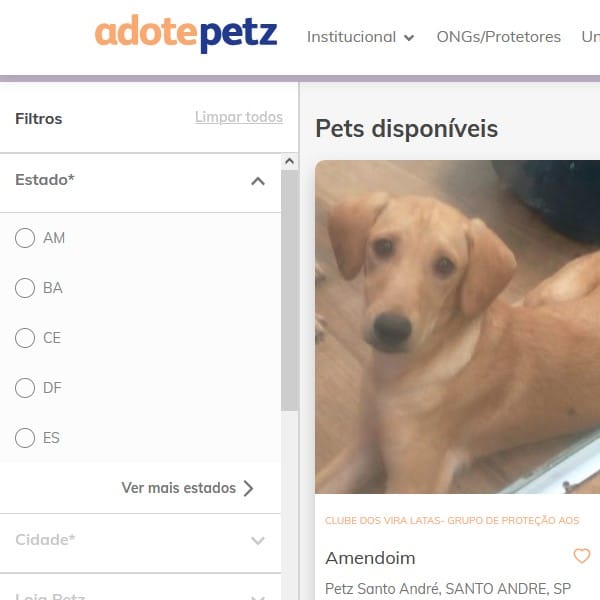Click Ver mais estados link
This screenshot has height=600, width=600.
coord(179,488)
